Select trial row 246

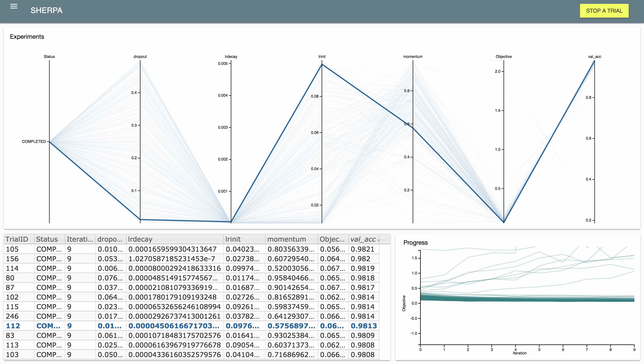tap(191, 316)
